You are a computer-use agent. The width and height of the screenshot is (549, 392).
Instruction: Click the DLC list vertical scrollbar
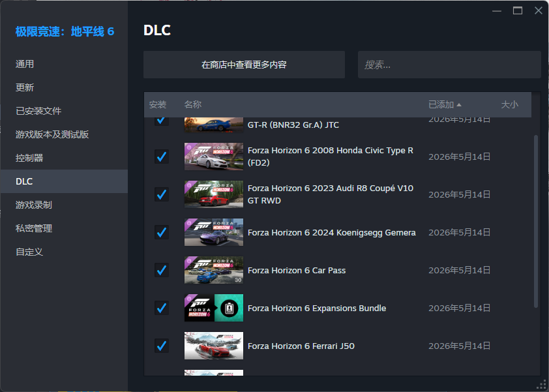[x=536, y=221]
